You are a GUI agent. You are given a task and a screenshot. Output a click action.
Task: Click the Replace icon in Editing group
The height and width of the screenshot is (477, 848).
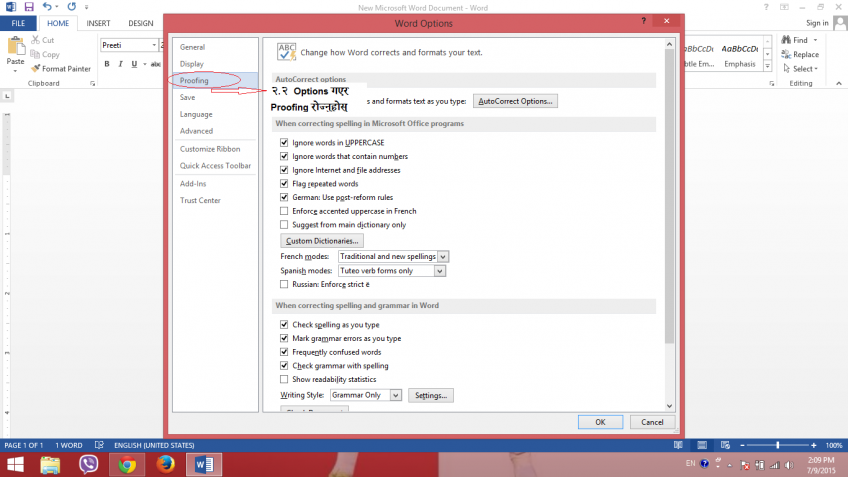click(x=786, y=54)
